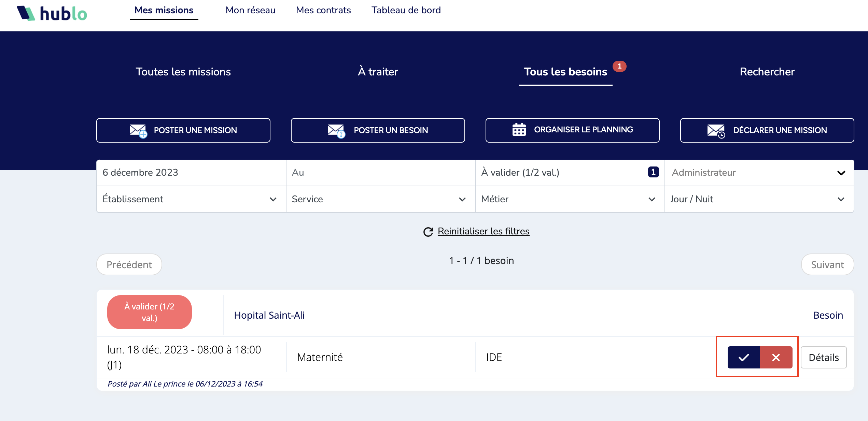
Task: Open Détails of the Maternité need
Action: pyautogui.click(x=823, y=357)
